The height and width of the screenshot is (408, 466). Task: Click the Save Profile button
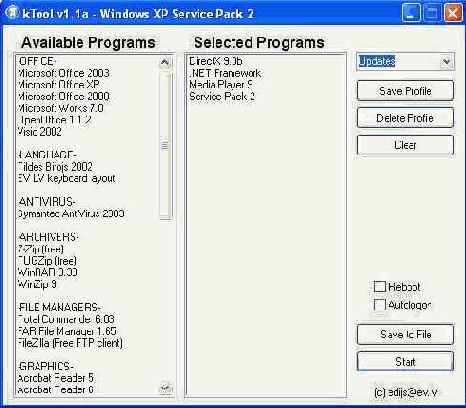click(x=405, y=91)
